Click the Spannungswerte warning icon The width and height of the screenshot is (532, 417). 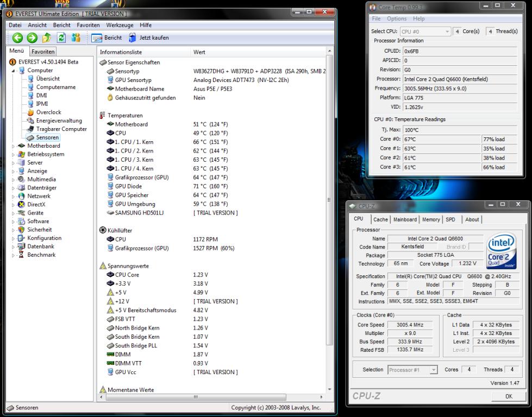(103, 266)
